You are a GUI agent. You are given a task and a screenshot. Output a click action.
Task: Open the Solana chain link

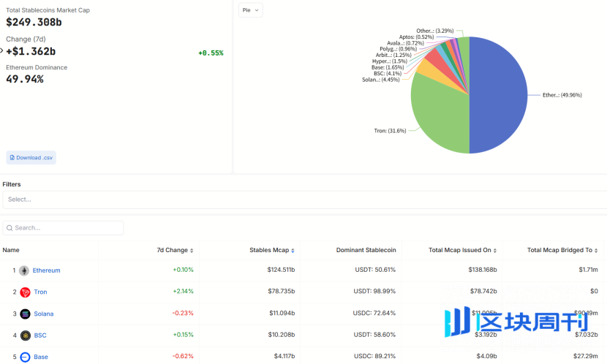tap(44, 314)
